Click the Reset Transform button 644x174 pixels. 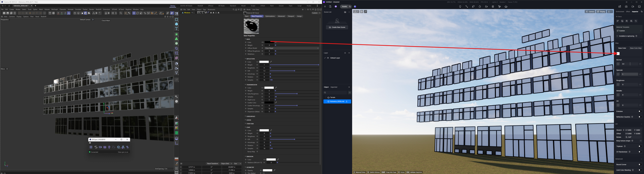(212, 163)
